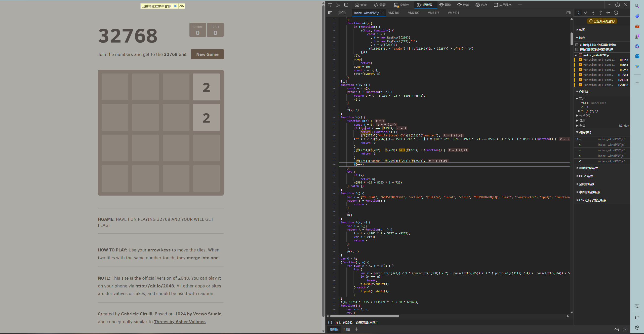Enable pause on caught exceptions checkbox
Image resolution: width=644 pixels, height=334 pixels.
pyautogui.click(x=577, y=49)
